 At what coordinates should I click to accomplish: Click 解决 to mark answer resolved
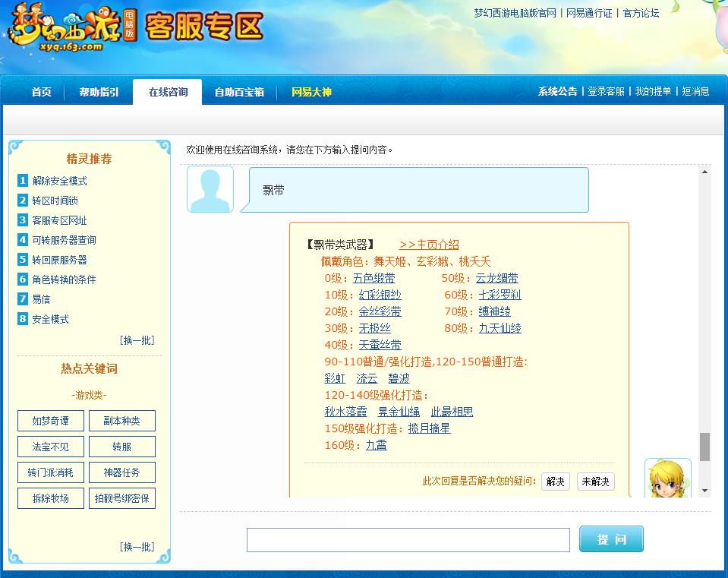pyautogui.click(x=555, y=481)
